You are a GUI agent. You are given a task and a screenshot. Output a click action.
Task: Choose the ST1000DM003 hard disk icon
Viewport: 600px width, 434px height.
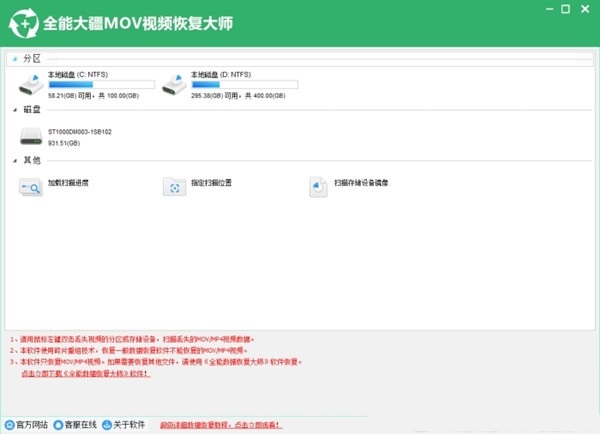[31, 136]
